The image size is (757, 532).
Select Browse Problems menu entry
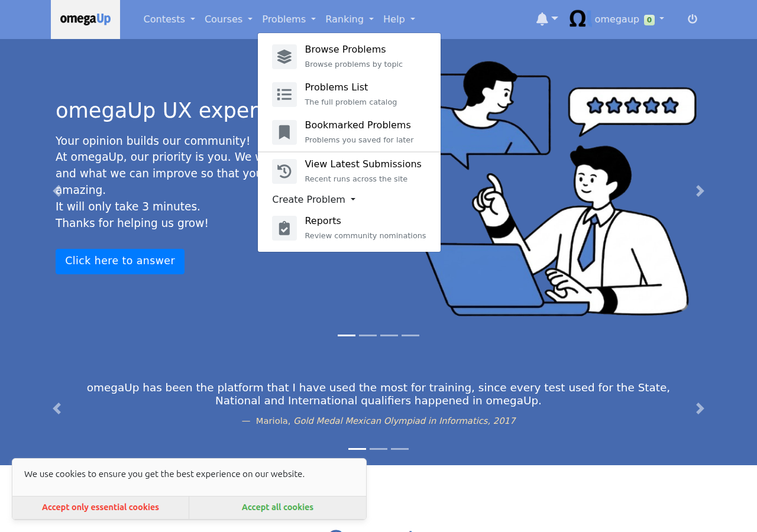(349, 57)
